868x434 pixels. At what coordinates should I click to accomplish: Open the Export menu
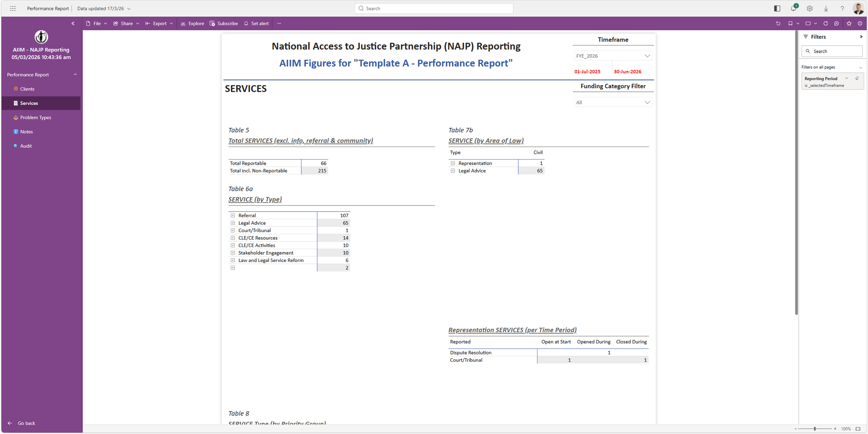pyautogui.click(x=159, y=24)
